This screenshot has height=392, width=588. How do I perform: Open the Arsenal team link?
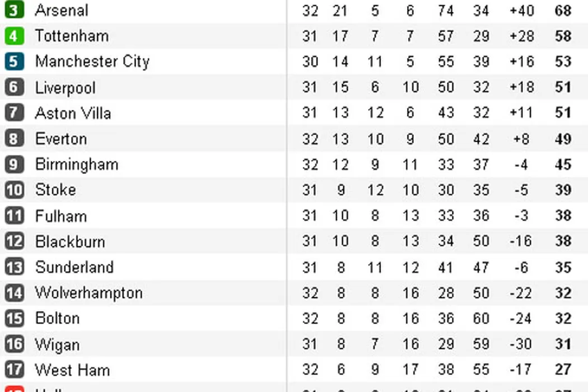(x=62, y=10)
